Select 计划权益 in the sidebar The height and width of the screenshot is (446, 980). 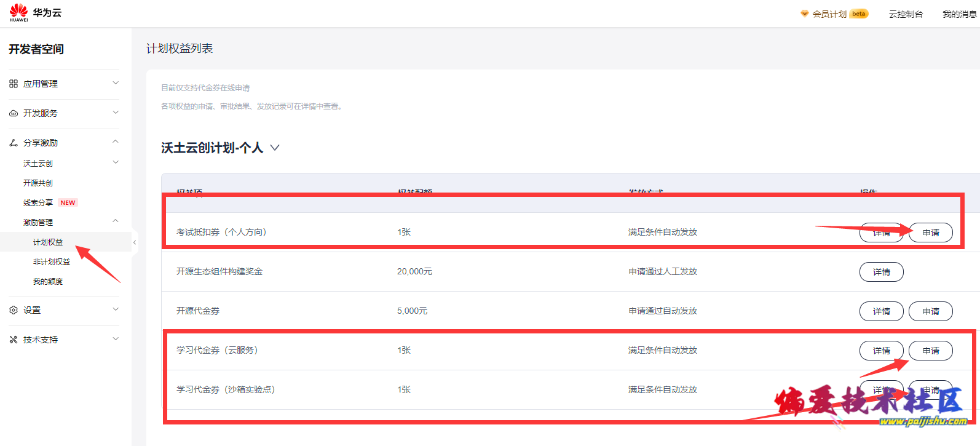click(48, 242)
